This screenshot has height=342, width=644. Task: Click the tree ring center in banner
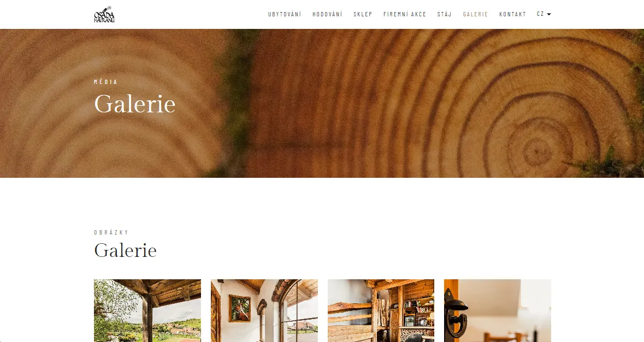pyautogui.click(x=536, y=151)
